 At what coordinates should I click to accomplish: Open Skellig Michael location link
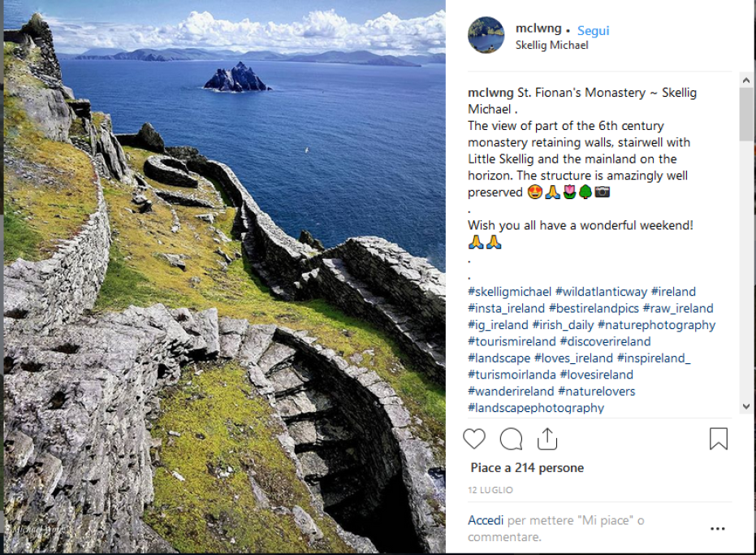[551, 46]
